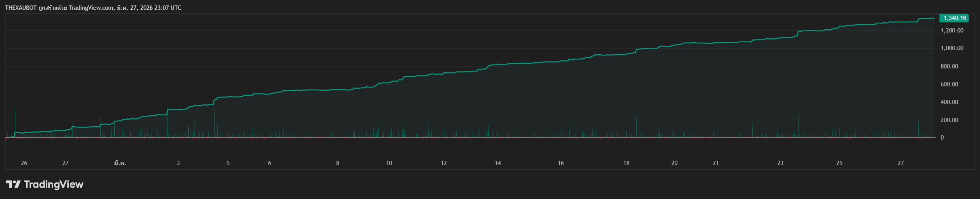Click the date label 8 on time axis
This screenshot has height=199, width=980.
338,163
